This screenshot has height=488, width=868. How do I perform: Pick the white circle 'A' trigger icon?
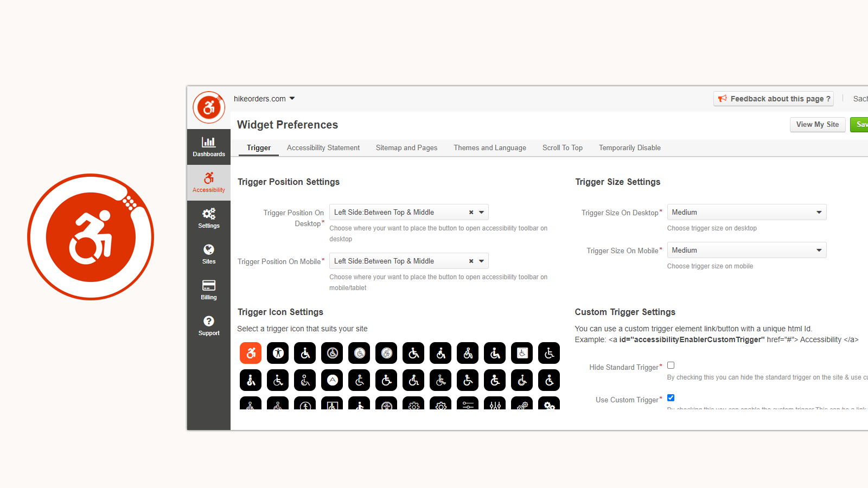[x=332, y=380]
